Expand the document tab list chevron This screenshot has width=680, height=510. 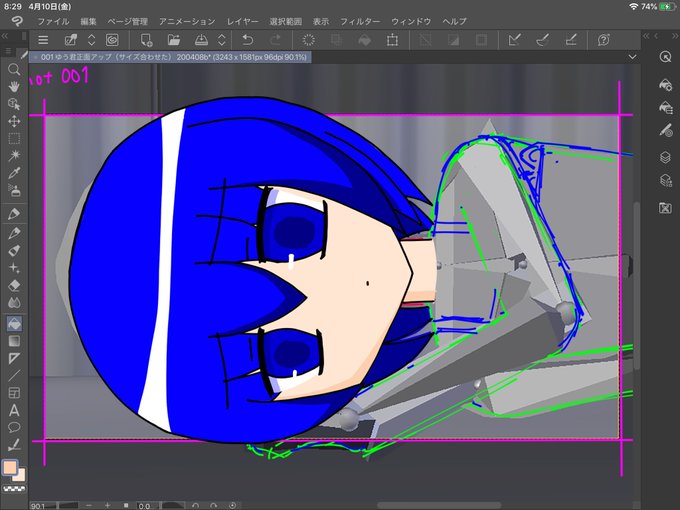point(632,57)
